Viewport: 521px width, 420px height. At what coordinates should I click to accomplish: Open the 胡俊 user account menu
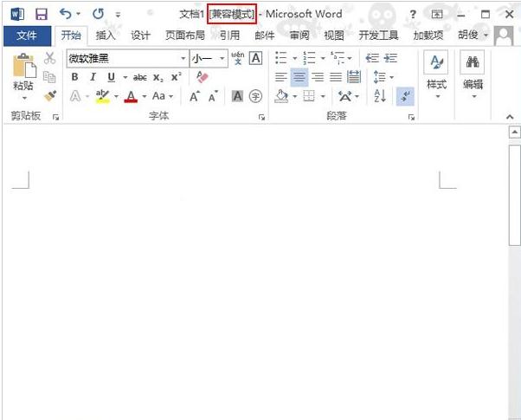click(473, 35)
